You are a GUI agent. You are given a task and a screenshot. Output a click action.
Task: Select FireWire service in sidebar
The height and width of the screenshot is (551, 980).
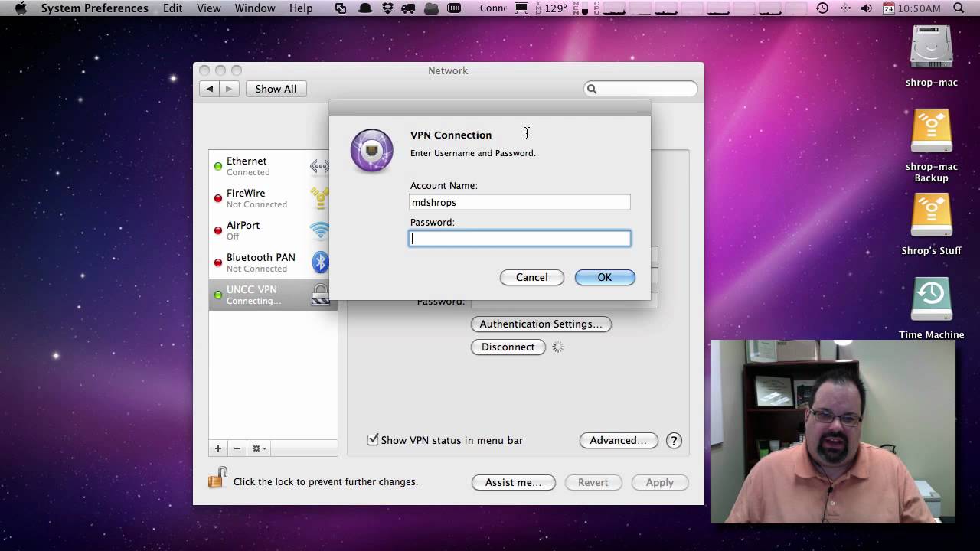tap(273, 198)
